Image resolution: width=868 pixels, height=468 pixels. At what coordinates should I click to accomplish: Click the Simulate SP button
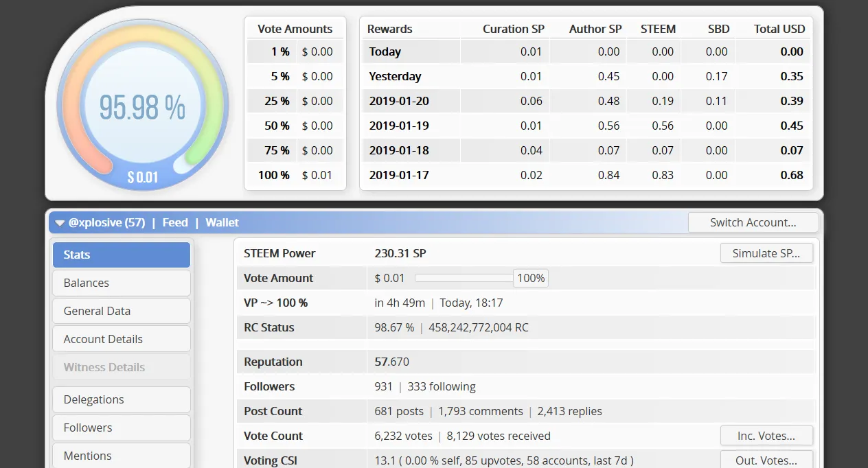pyautogui.click(x=766, y=253)
